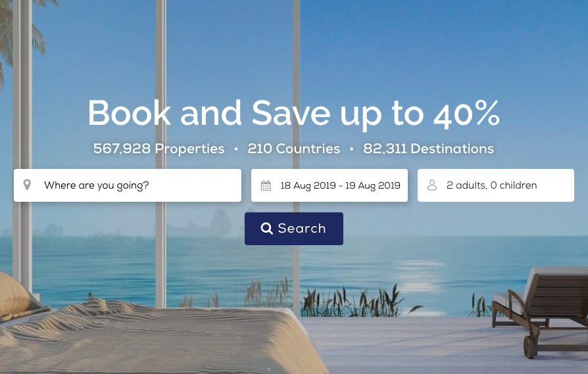This screenshot has height=374, width=588.
Task: Click the "82,311 Destinations" text
Action: point(429,149)
